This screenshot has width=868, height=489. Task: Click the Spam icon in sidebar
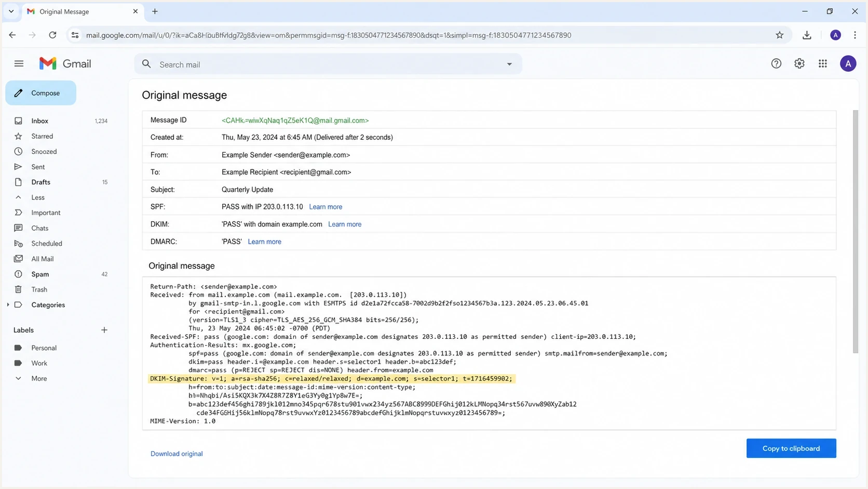coord(18,274)
